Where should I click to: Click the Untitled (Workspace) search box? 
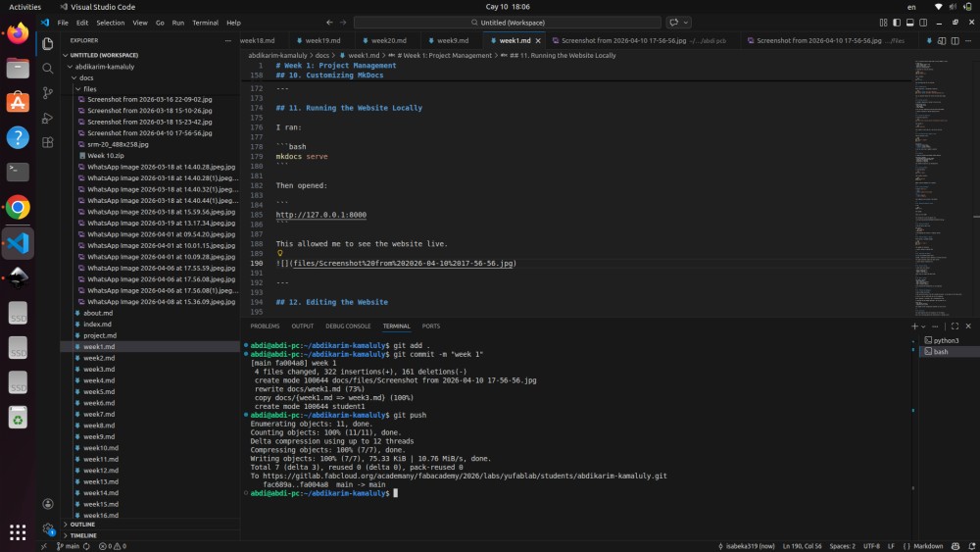tap(508, 23)
